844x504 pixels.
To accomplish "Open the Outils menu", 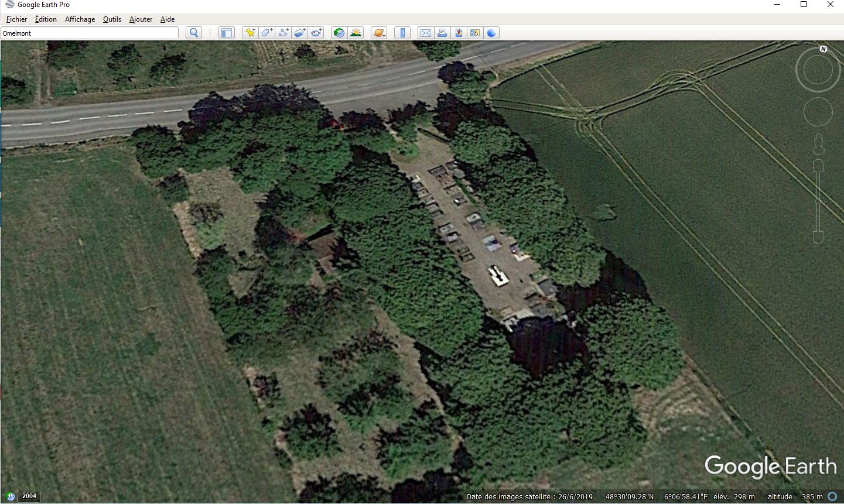I will coord(112,19).
